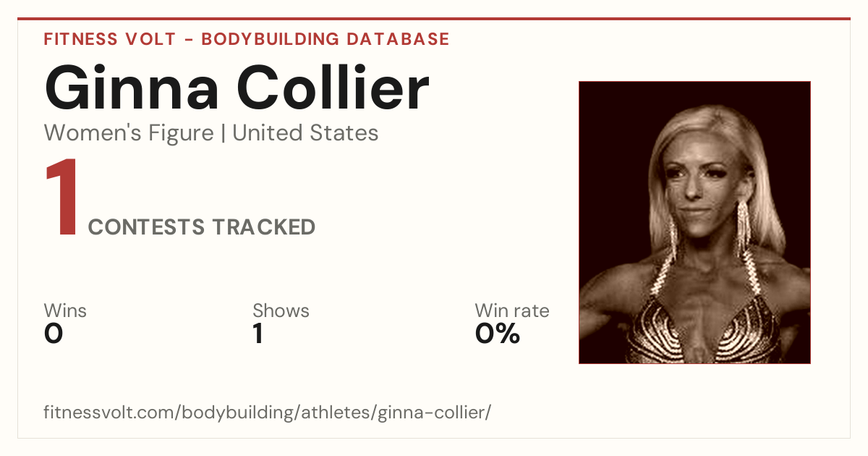
Task: Click the Wins value 0
Action: (x=54, y=334)
